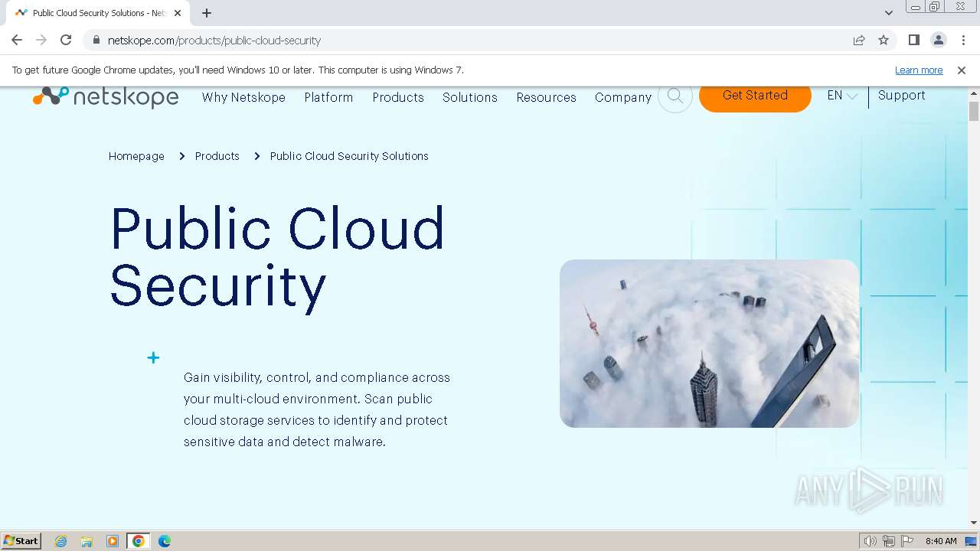The width and height of the screenshot is (980, 551).
Task: Open the Products navigation menu
Action: 398,97
